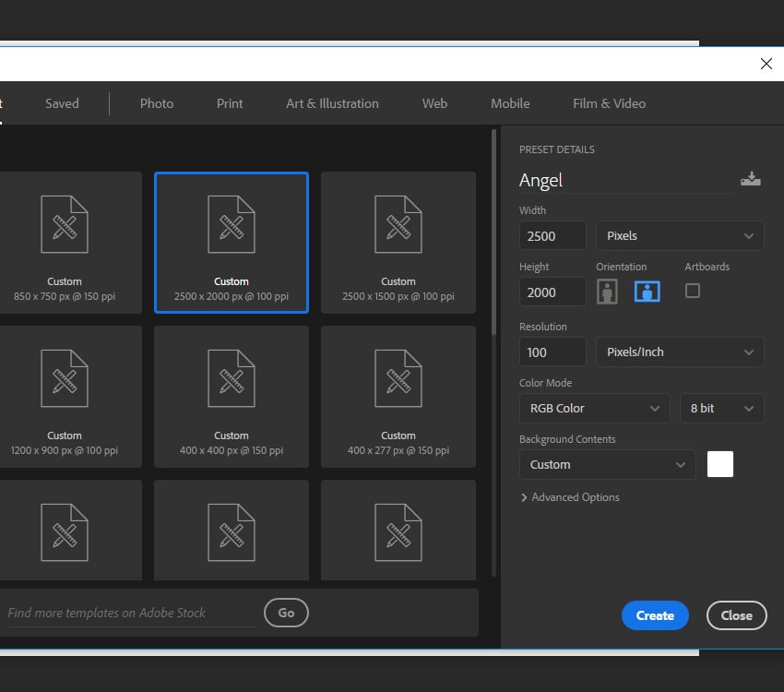Viewport: 784px width, 692px height.
Task: Open the Pixels width unit dropdown
Action: coord(680,235)
